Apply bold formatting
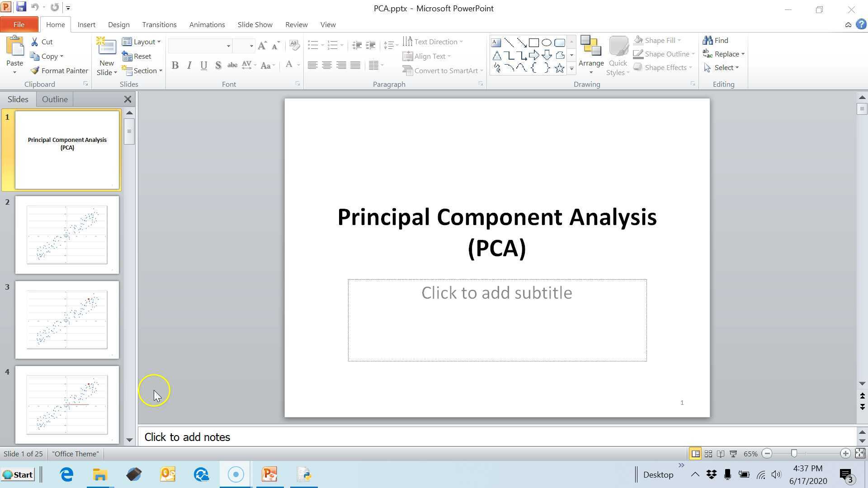Viewport: 868px width, 488px height. (175, 65)
